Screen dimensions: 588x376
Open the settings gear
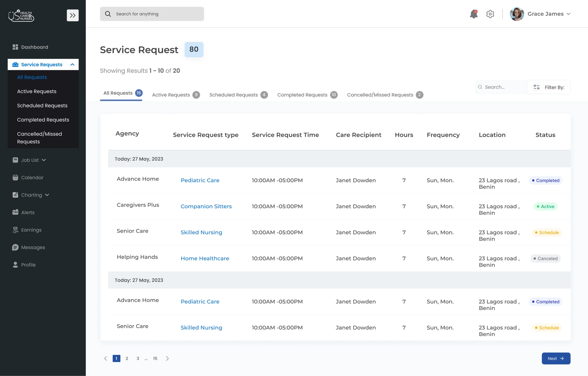click(x=490, y=14)
